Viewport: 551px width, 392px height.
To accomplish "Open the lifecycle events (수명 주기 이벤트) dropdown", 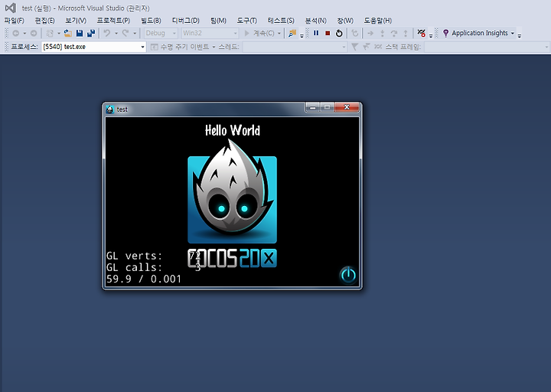I will tap(183, 47).
